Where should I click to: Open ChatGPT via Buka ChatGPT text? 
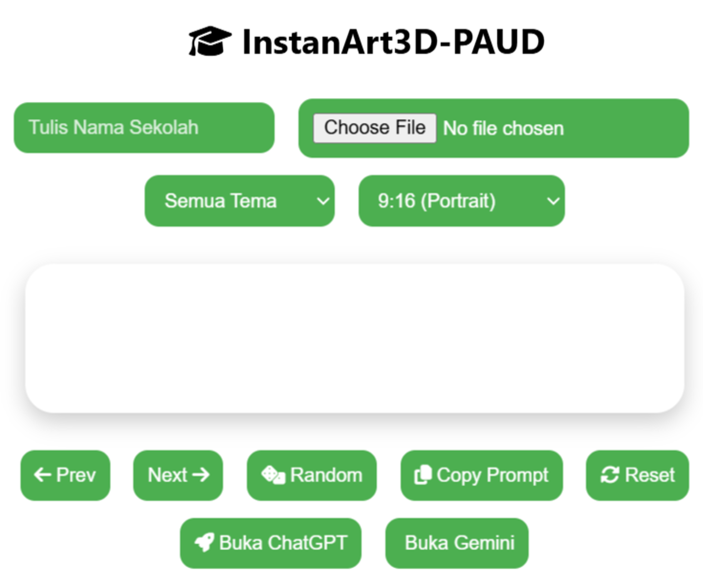[283, 542]
